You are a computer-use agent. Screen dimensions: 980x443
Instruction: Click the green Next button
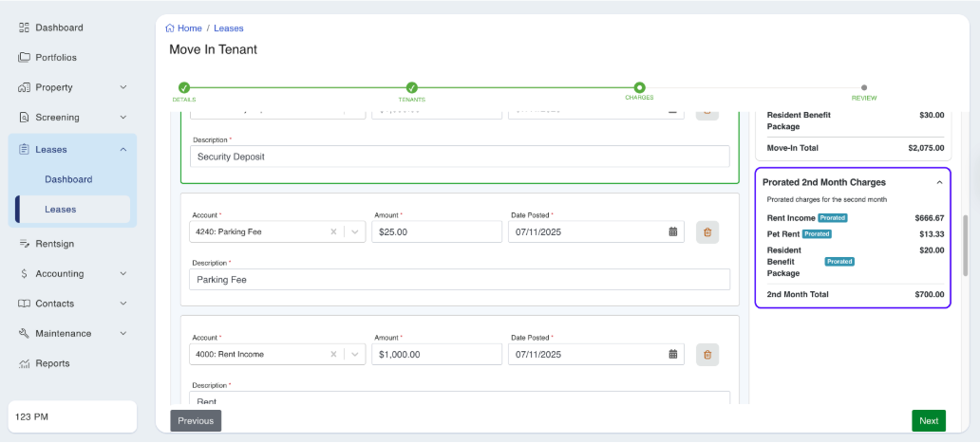[x=928, y=421]
